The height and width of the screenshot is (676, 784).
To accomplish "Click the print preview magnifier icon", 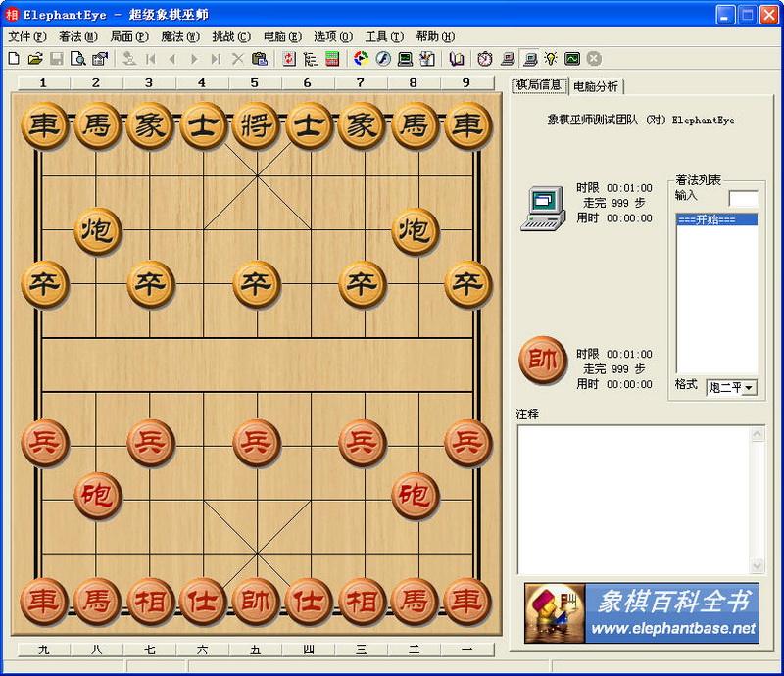I will (x=78, y=59).
